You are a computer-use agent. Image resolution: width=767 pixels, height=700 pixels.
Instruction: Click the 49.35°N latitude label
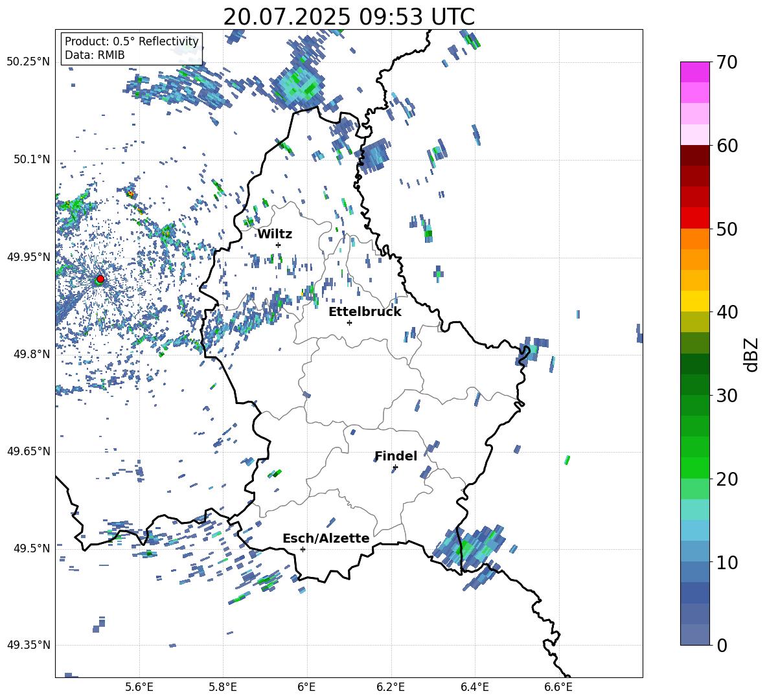click(x=29, y=645)
